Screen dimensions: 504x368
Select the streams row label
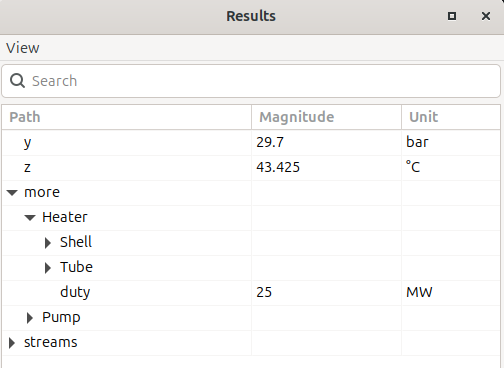click(x=51, y=342)
